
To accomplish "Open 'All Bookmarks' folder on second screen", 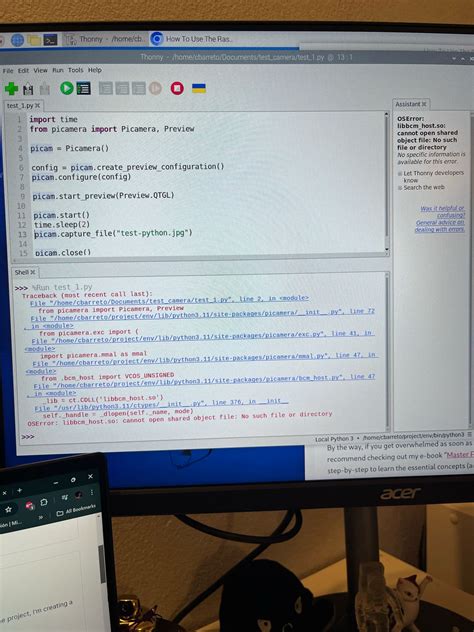I will [76, 510].
